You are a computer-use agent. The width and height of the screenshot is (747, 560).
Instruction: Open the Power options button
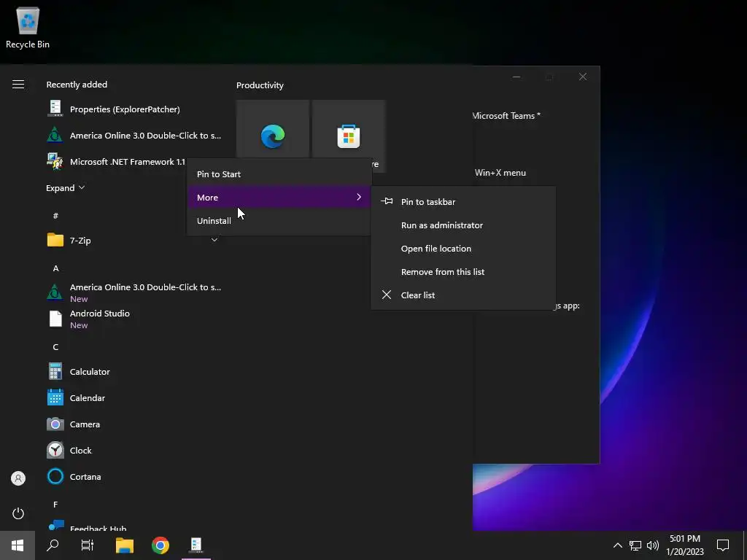pyautogui.click(x=18, y=513)
